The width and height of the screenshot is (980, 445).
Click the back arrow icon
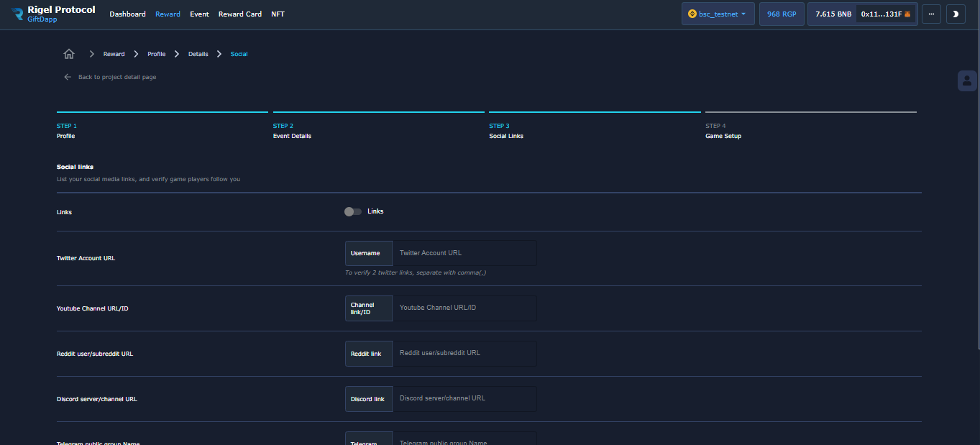coord(68,77)
